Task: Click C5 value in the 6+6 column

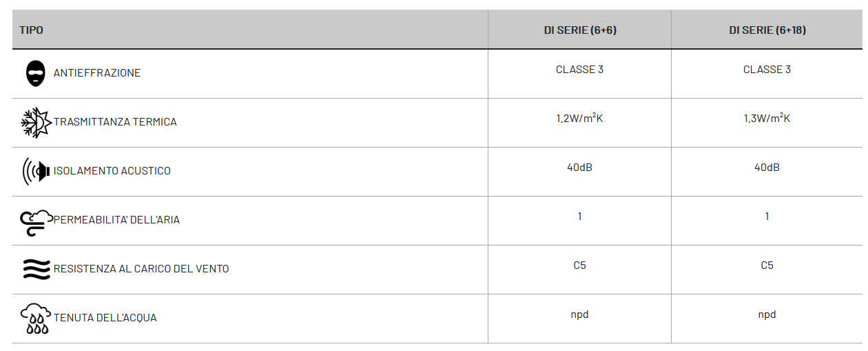Action: (x=580, y=265)
